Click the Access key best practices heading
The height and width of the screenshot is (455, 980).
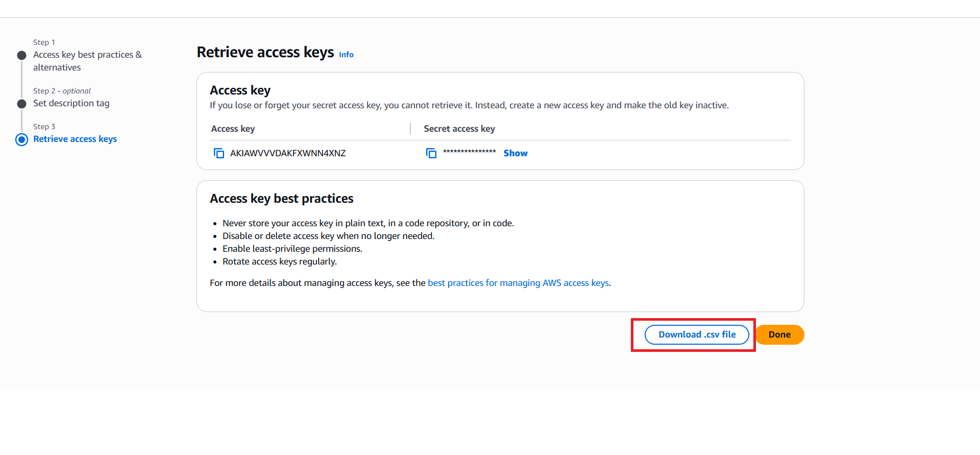[x=281, y=199]
